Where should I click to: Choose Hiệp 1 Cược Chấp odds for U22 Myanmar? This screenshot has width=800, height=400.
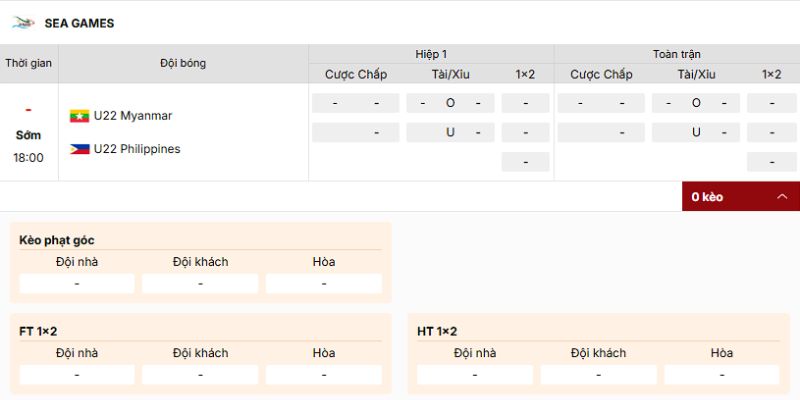355,103
